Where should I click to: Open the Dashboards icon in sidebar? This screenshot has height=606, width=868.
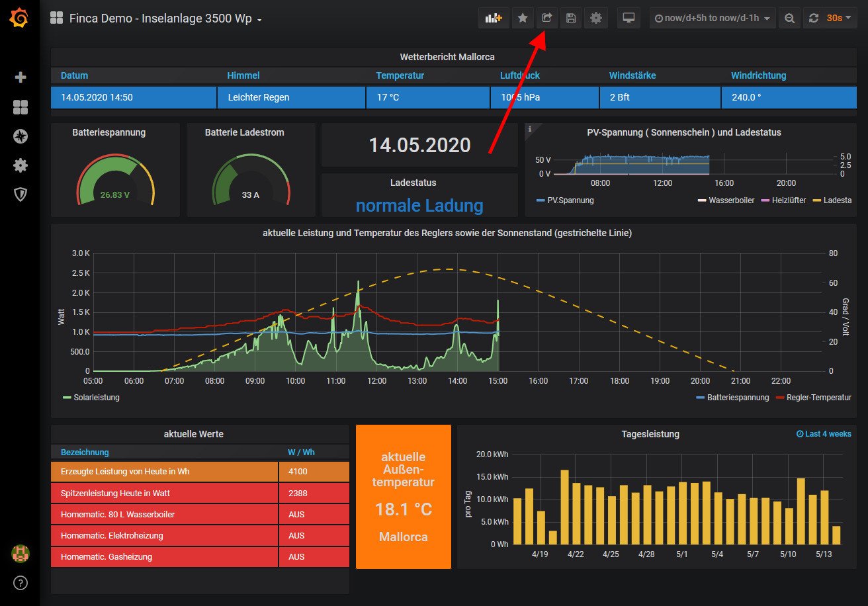click(21, 107)
